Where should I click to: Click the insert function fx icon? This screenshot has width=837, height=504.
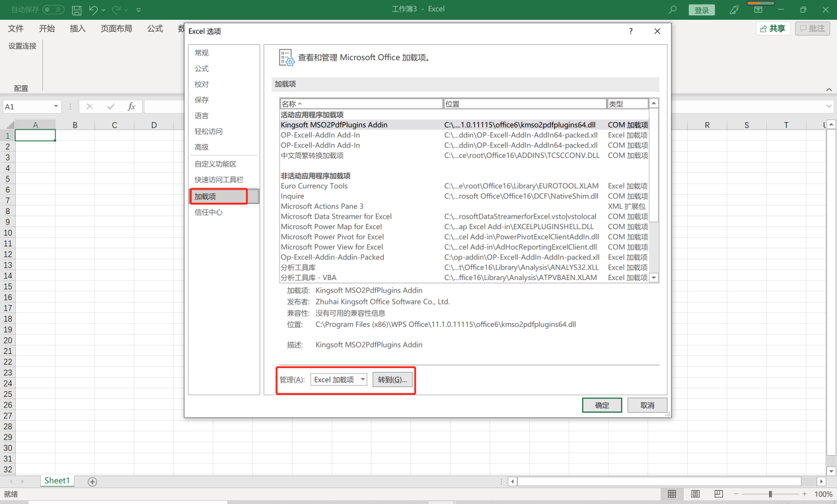point(131,106)
